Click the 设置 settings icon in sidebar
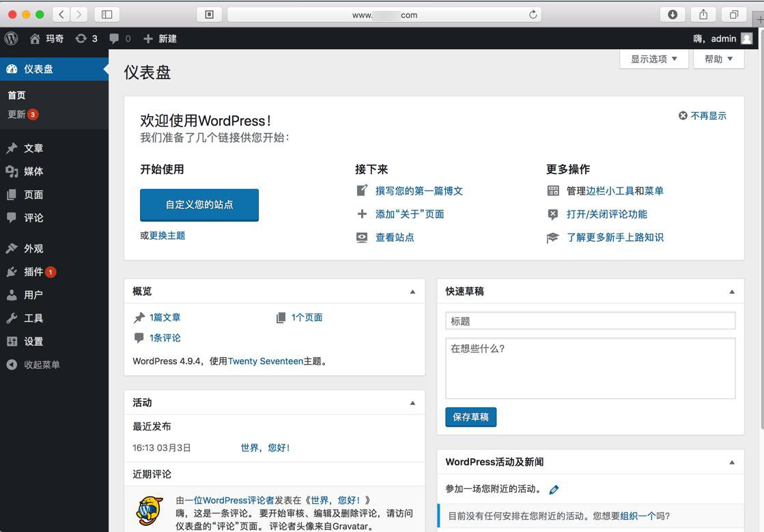The width and height of the screenshot is (764, 532). pyautogui.click(x=12, y=341)
